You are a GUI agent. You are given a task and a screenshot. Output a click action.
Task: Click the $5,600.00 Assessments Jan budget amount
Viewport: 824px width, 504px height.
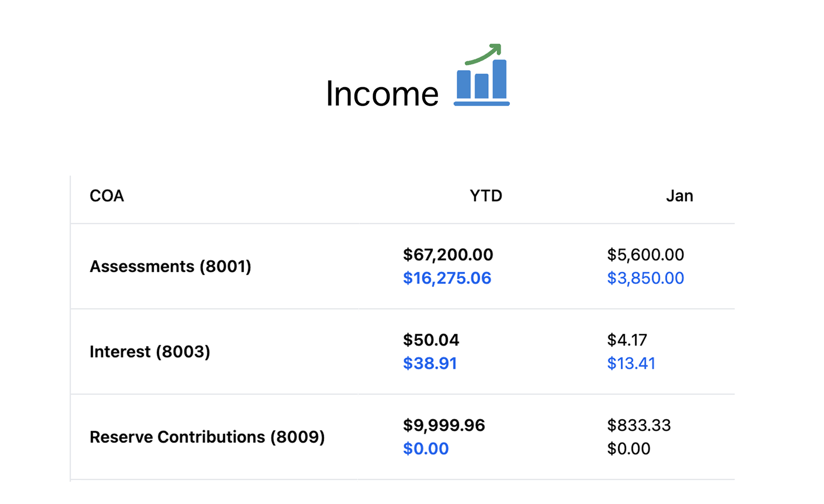pyautogui.click(x=645, y=255)
